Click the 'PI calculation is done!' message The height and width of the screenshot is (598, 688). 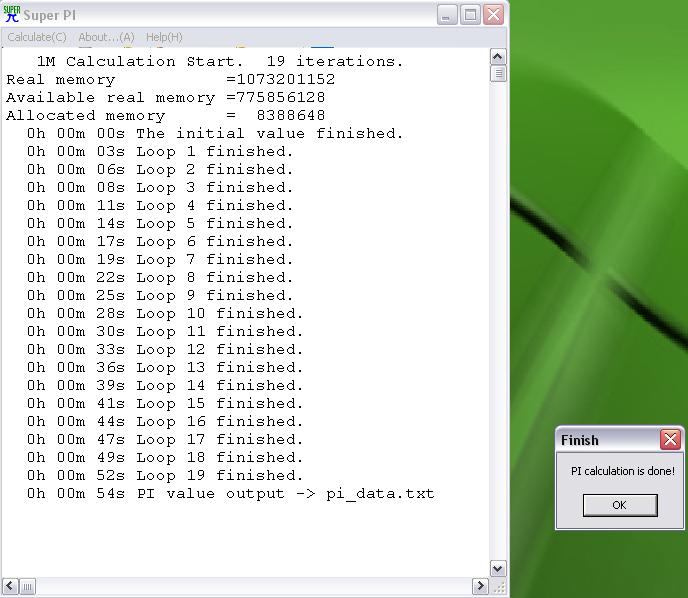[622, 471]
